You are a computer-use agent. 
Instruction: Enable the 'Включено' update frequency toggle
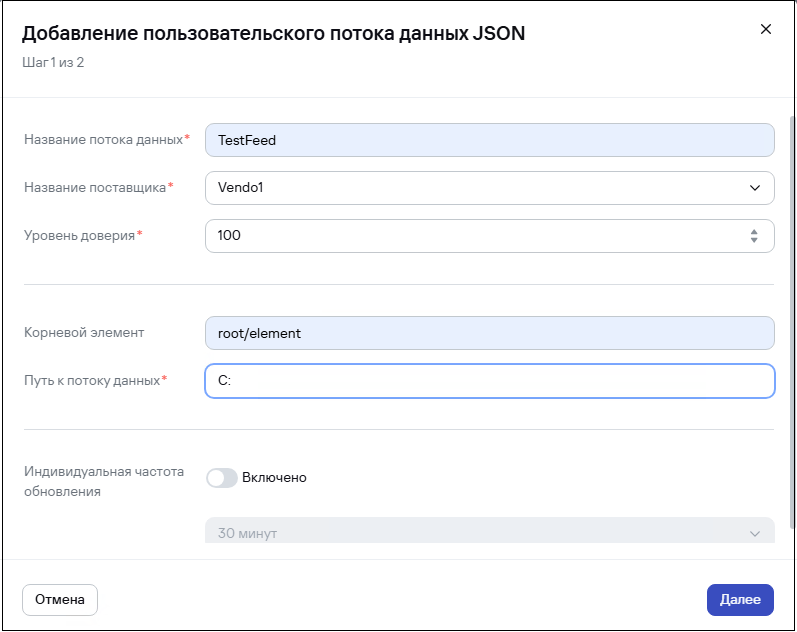click(222, 478)
